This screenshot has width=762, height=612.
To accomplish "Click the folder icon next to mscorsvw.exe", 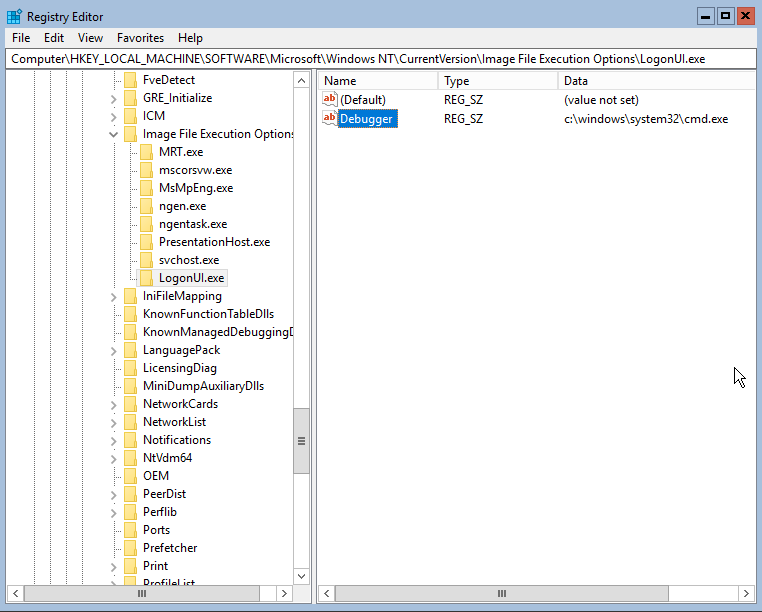I will (x=146, y=170).
